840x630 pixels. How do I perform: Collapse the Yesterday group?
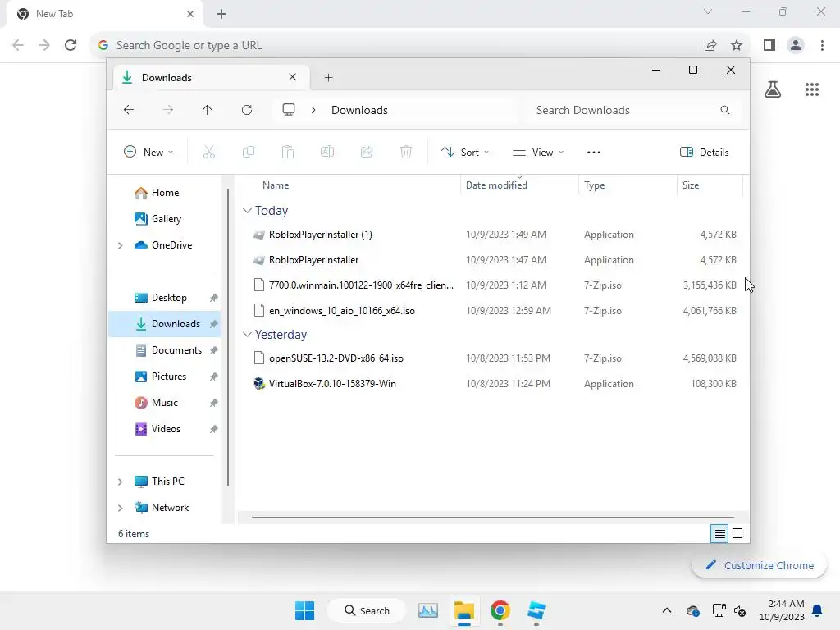click(x=247, y=335)
